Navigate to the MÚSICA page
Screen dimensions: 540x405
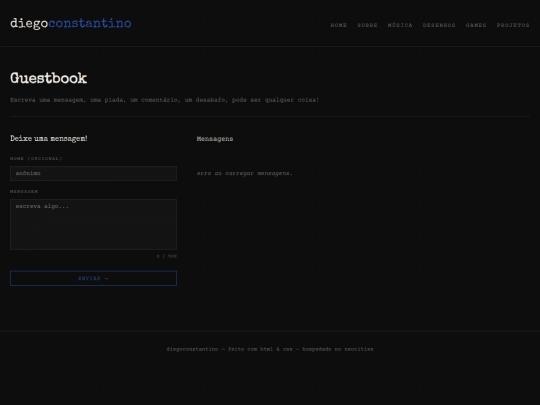400,25
